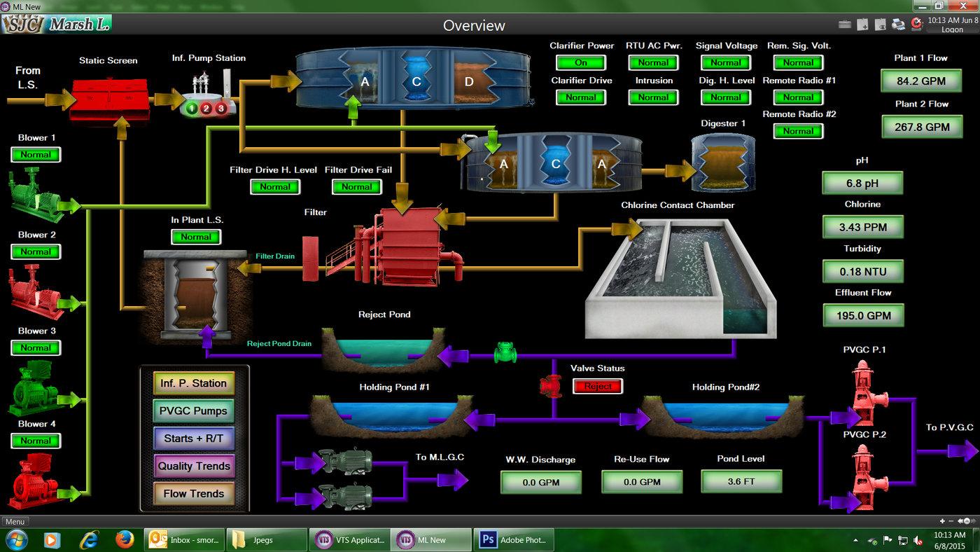The image size is (980, 552).
Task: Toggle pump 1 in the Inf. Pump Station
Action: click(x=192, y=109)
